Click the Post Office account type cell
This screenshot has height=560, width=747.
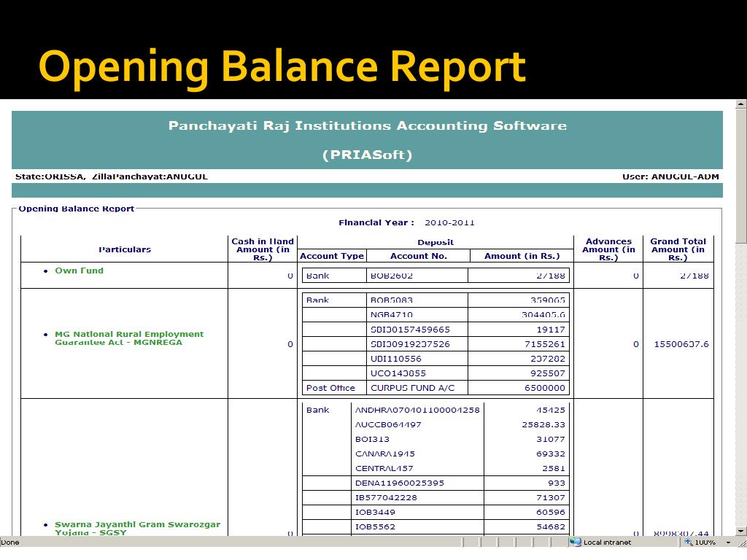[330, 388]
